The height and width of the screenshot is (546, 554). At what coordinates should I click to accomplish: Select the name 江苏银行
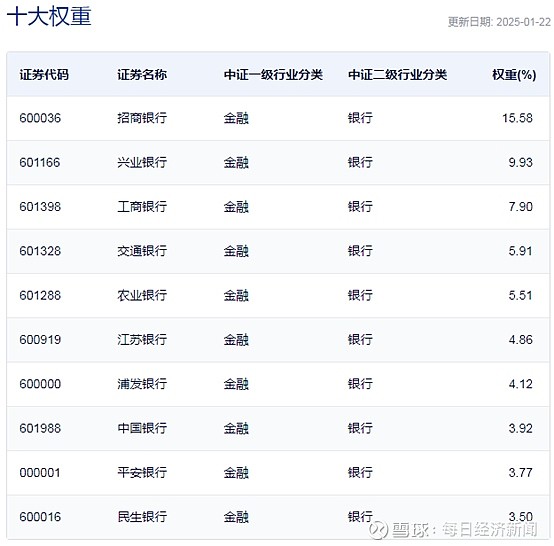tap(142, 340)
